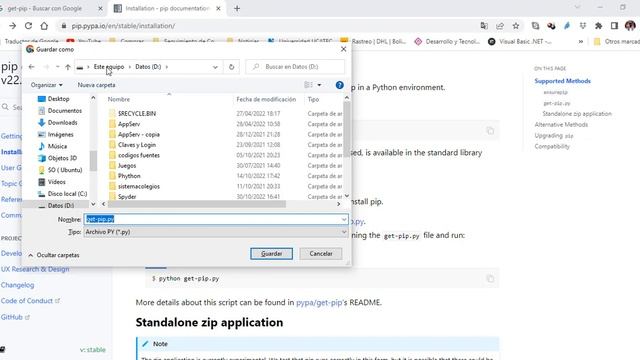
Task: Close the pip documentation tab
Action: [x=218, y=9]
